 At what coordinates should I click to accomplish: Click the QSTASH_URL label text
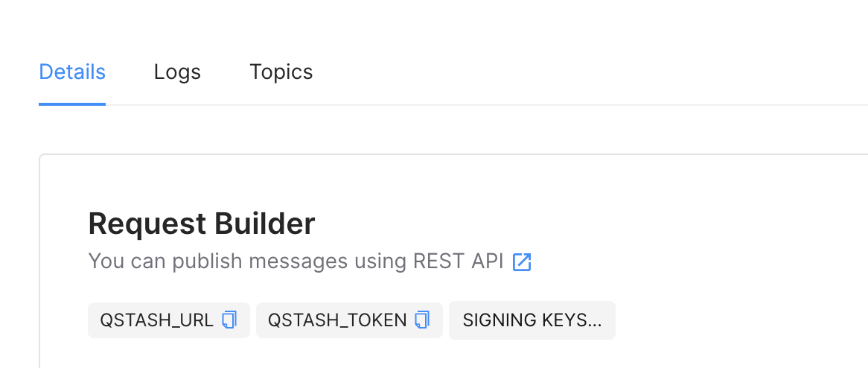(156, 320)
